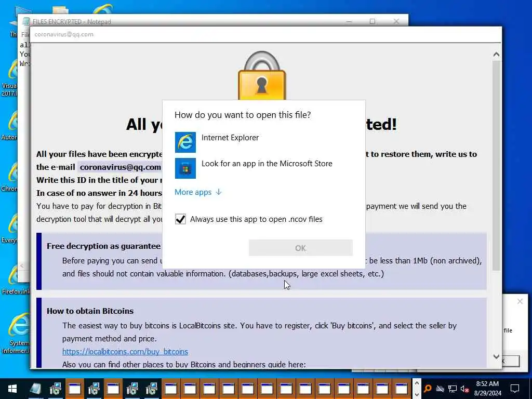Open the Notepad icon on the taskbar
532x399 pixels.
pyautogui.click(x=35, y=389)
